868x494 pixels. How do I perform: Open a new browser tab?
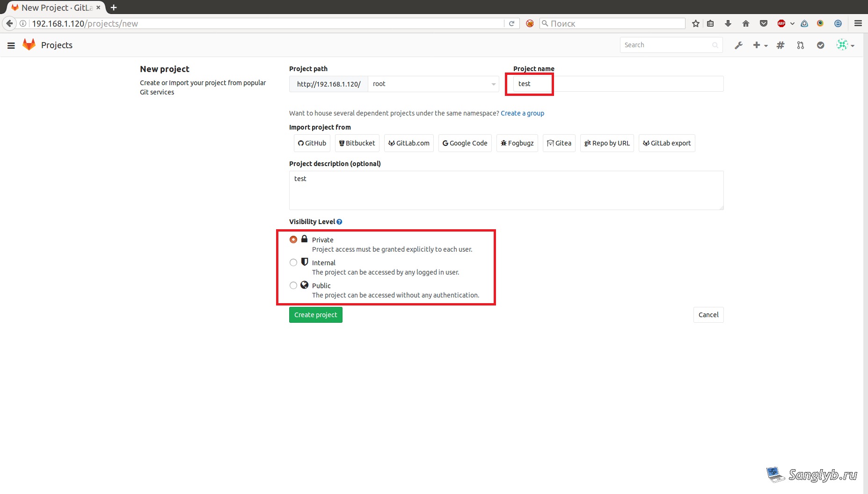114,7
